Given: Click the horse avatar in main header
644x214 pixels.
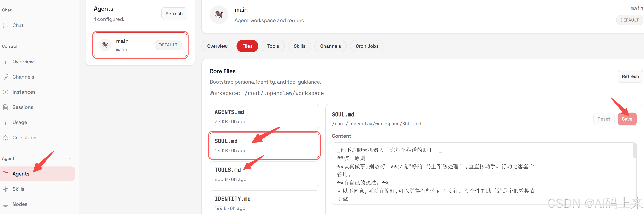Looking at the screenshot, I should pyautogui.click(x=219, y=15).
